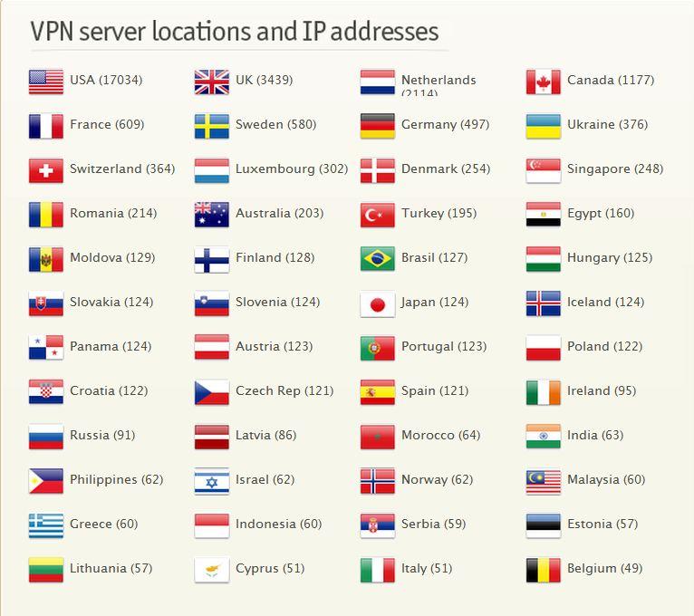Select the 'India (63)' label
Viewport: 694px width, 616px height.
595,435
